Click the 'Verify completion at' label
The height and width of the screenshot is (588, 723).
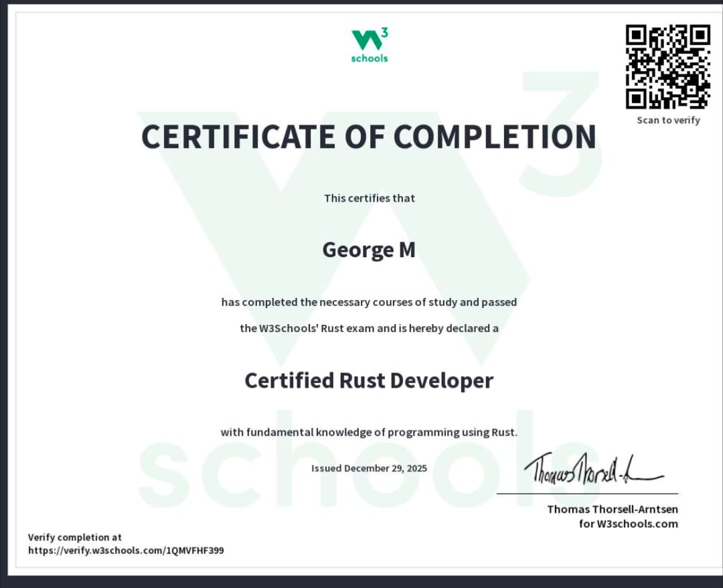click(75, 537)
